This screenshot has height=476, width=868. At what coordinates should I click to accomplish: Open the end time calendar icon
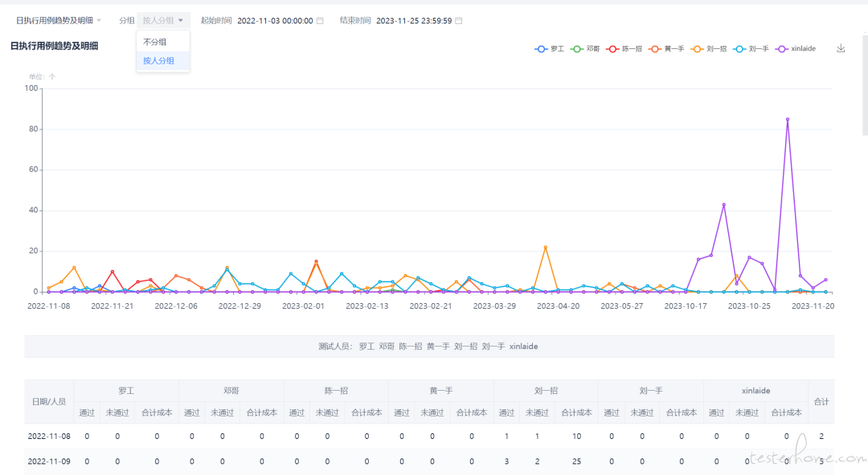(x=459, y=21)
